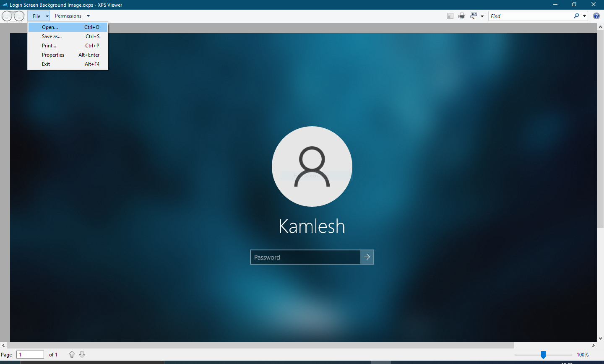This screenshot has height=364, width=604.
Task: Open the File menu
Action: [x=38, y=16]
